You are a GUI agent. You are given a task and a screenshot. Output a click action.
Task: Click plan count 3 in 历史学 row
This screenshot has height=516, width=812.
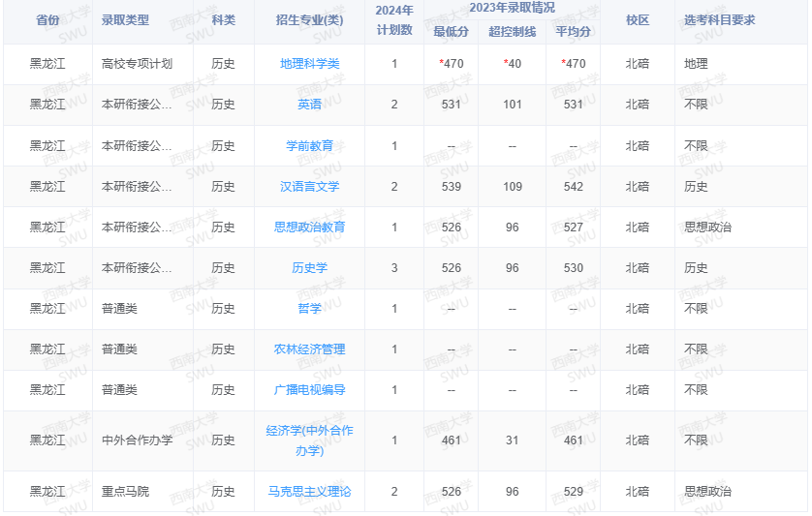394,268
